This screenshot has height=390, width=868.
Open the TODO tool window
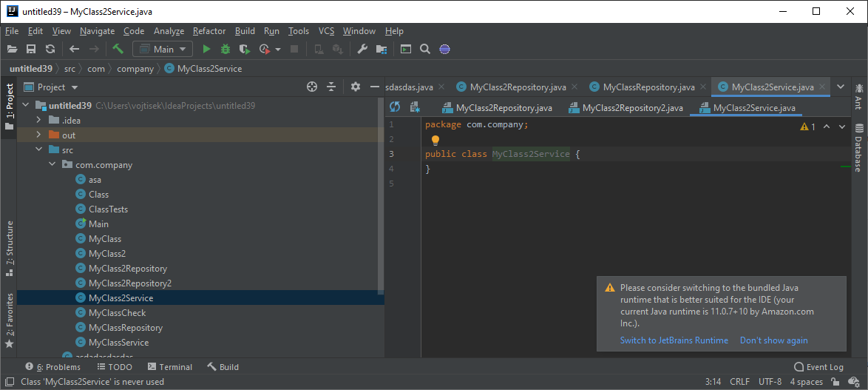(115, 367)
